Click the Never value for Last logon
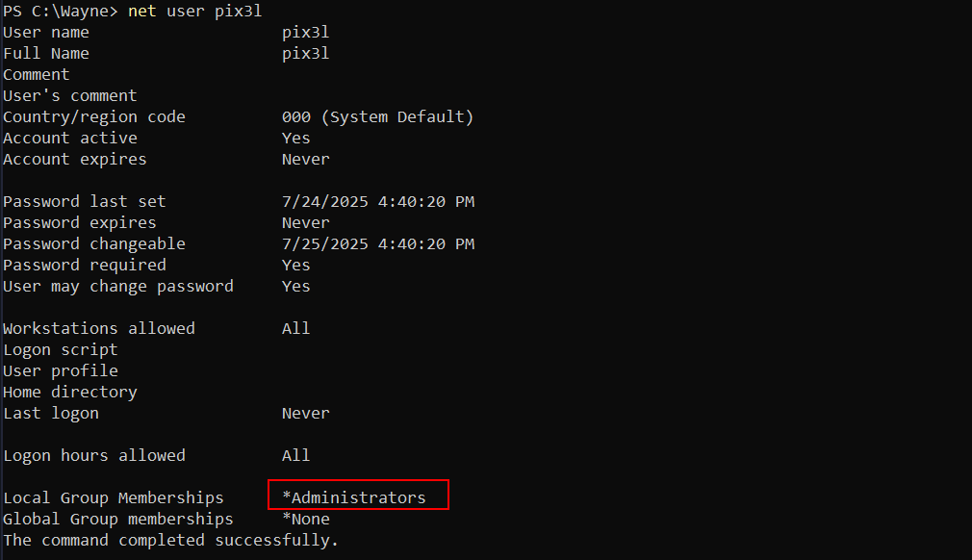The width and height of the screenshot is (972, 560). [x=306, y=413]
